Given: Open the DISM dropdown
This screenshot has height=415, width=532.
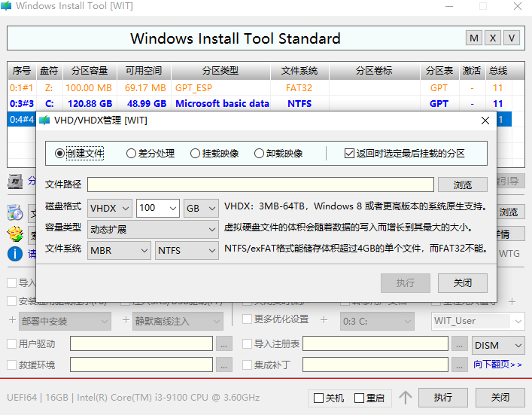Looking at the screenshot, I should pos(498,346).
